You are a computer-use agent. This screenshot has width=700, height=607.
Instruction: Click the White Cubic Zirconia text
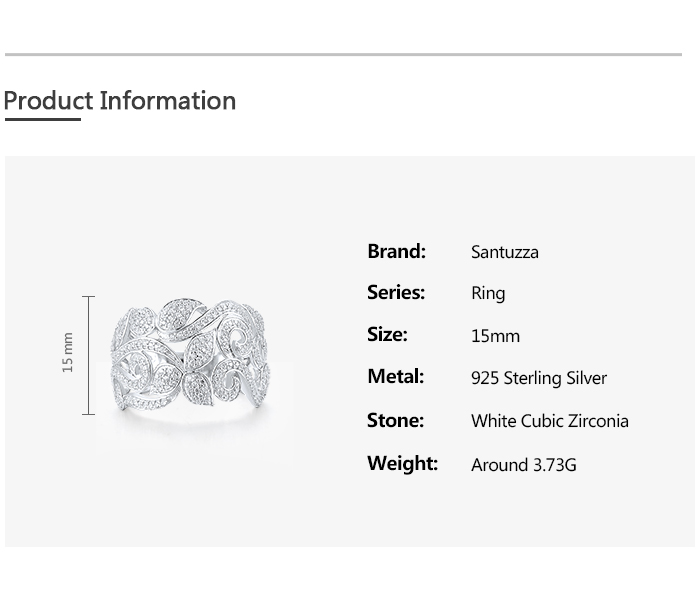(x=549, y=421)
